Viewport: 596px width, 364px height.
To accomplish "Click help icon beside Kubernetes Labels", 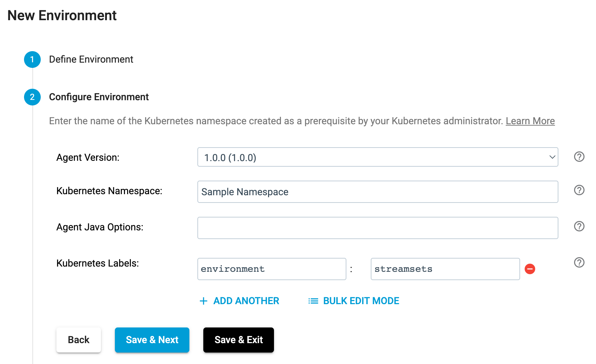I will (x=579, y=263).
